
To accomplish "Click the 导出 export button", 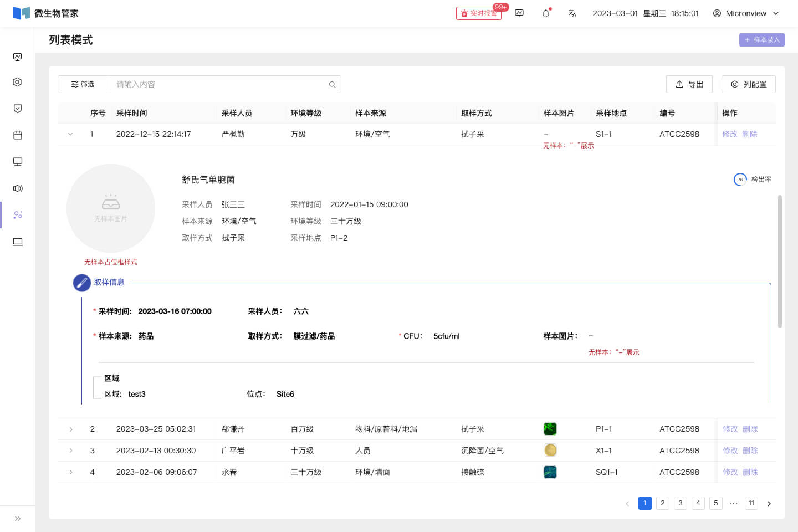I will 689,84.
